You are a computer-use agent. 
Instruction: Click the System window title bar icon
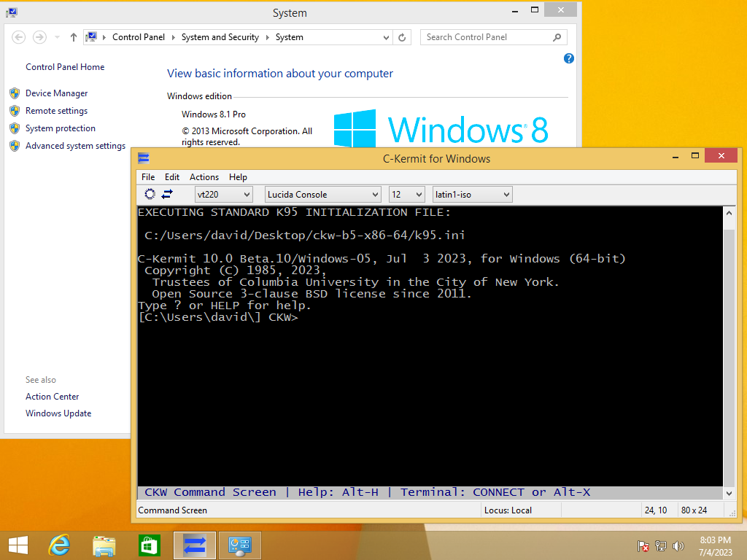pyautogui.click(x=12, y=12)
